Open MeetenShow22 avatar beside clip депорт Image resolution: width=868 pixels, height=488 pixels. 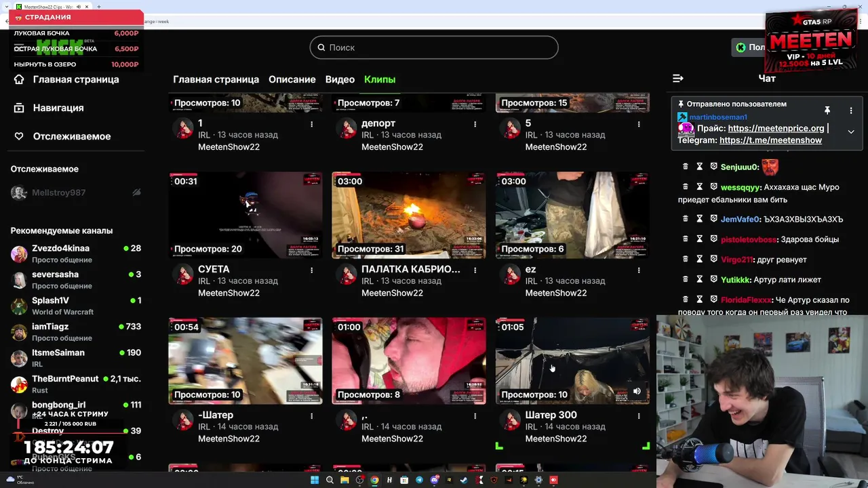(347, 129)
